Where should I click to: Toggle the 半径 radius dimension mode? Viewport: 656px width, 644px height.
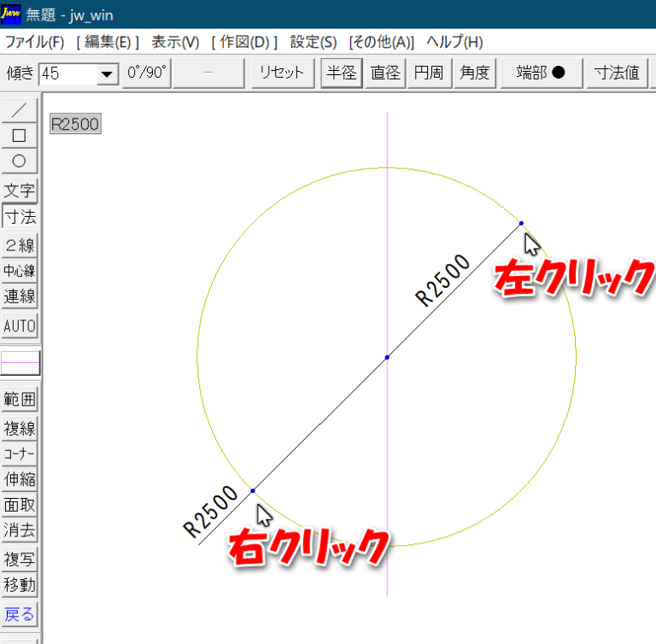point(342,73)
